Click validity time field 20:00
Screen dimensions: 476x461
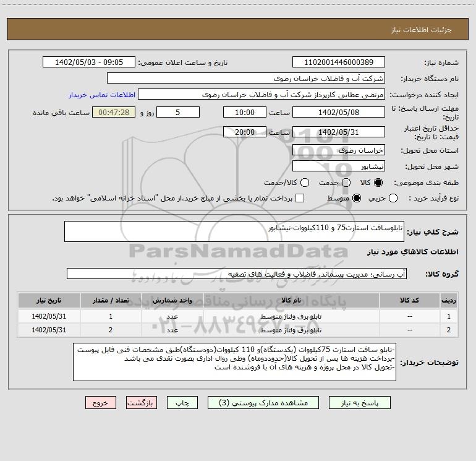(245, 132)
